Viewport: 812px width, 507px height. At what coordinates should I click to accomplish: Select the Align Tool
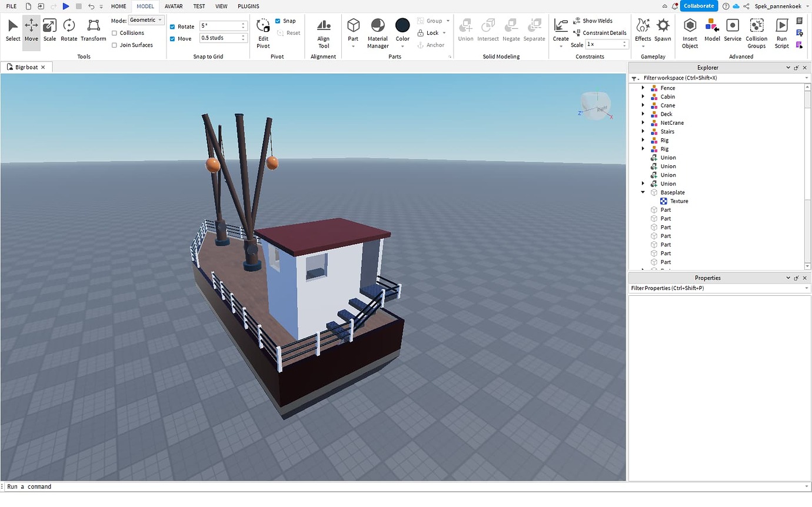[x=323, y=29]
